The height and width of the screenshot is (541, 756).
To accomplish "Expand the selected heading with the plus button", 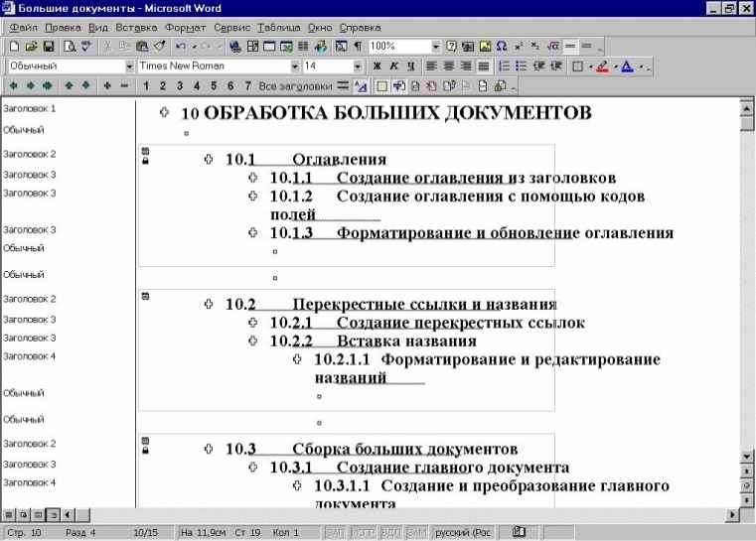I will 107,85.
